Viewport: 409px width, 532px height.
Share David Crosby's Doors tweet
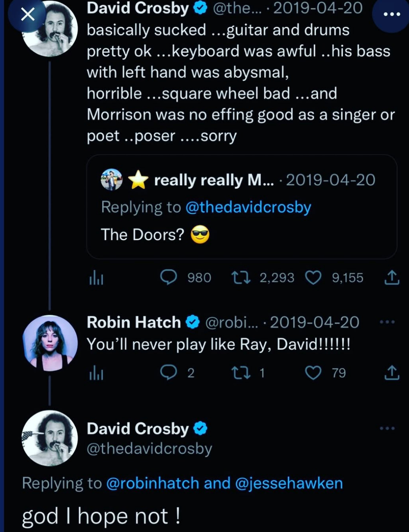pyautogui.click(x=391, y=278)
